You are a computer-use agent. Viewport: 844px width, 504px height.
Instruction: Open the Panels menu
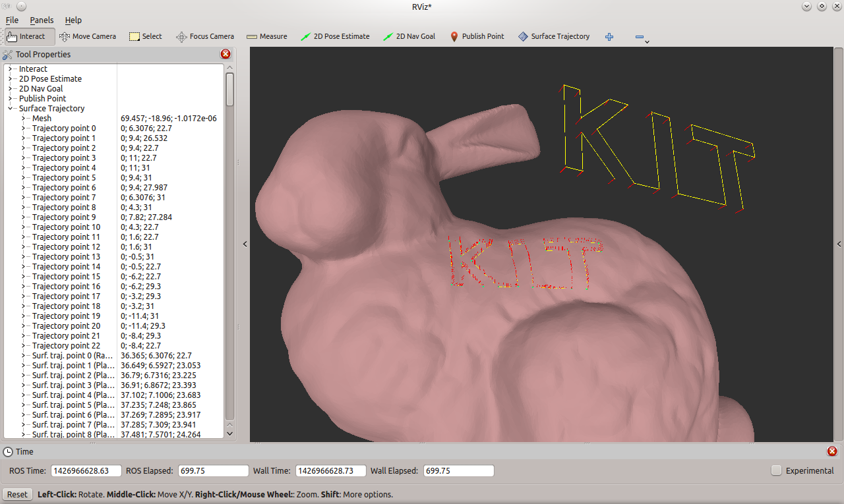point(42,20)
